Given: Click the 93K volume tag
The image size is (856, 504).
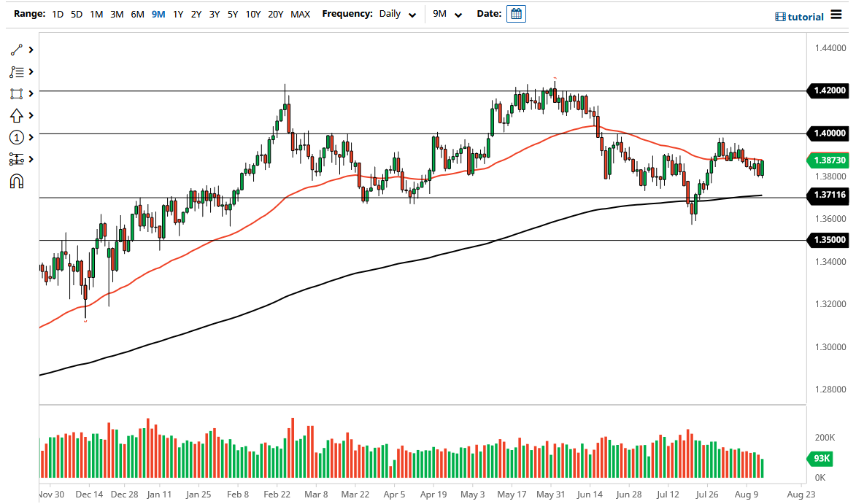Looking at the screenshot, I should (x=820, y=459).
